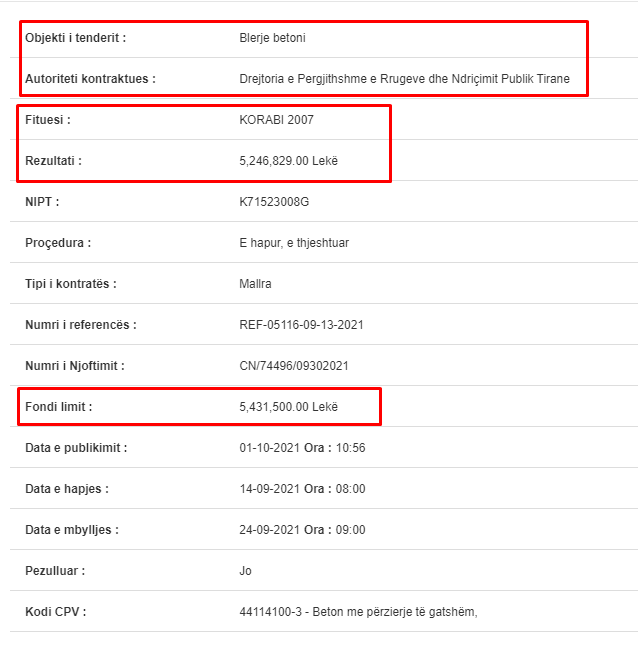This screenshot has height=649, width=638.
Task: Select the procedure text 'E hapur, e thjeshtuar'
Action: (x=294, y=243)
